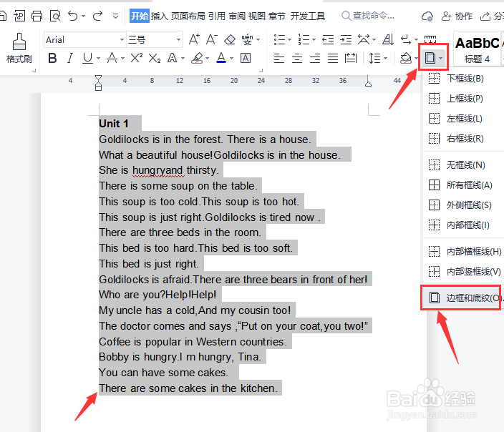Click the increase font size icon

[194, 39]
